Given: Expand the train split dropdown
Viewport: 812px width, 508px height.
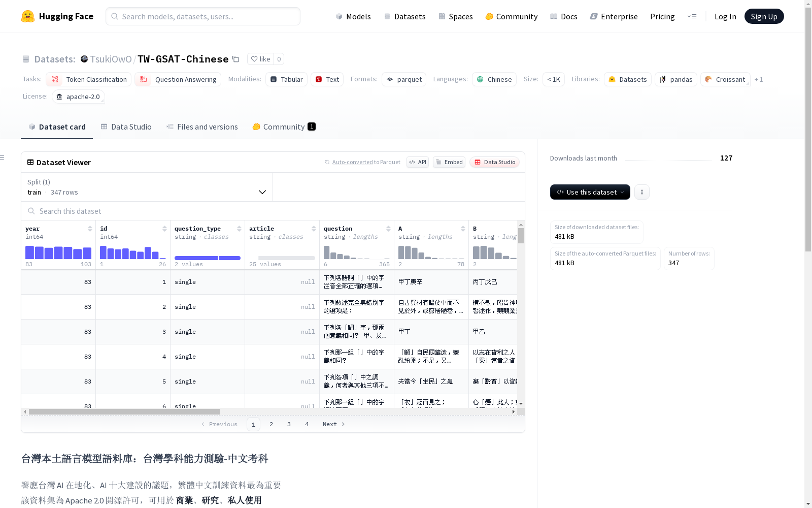Looking at the screenshot, I should click(147, 187).
